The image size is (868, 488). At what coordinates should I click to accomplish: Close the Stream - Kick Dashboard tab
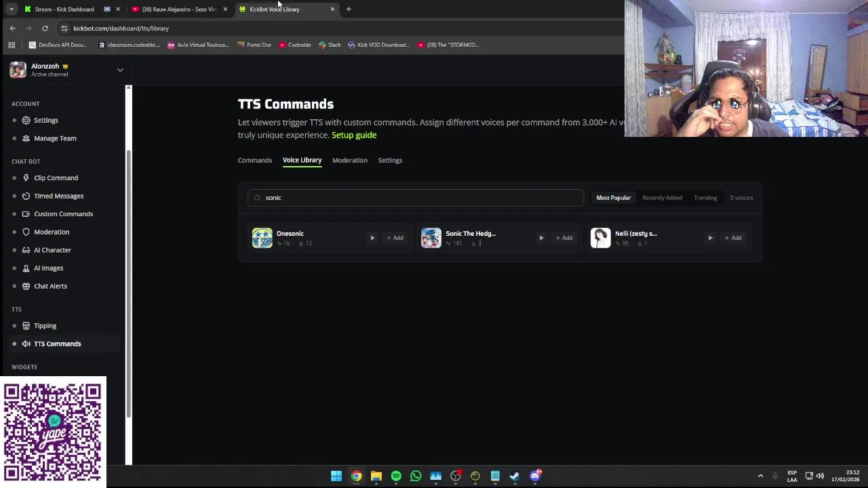[x=118, y=9]
